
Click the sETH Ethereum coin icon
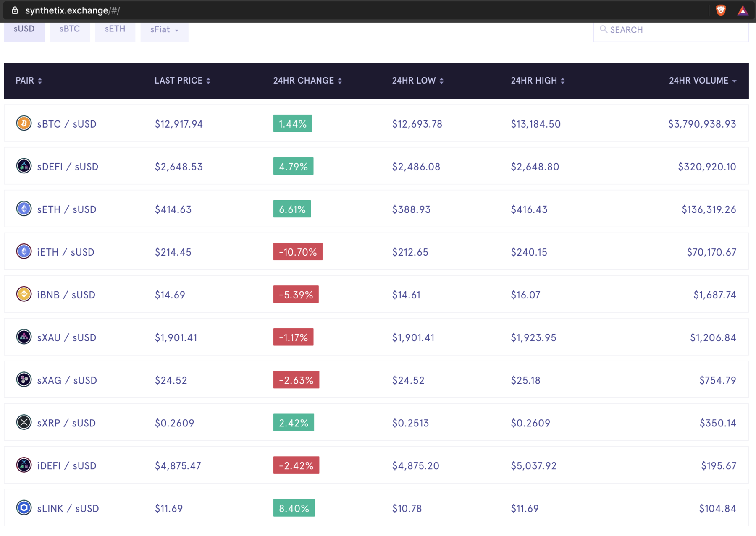coord(24,209)
